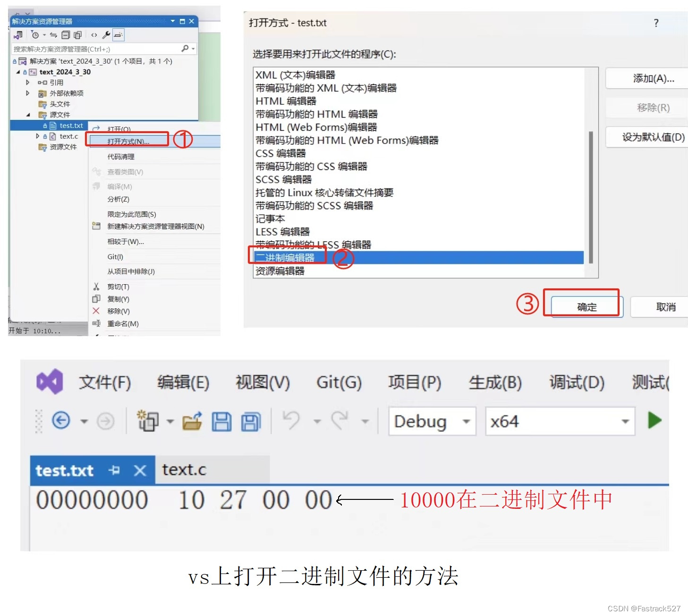The width and height of the screenshot is (688, 616).
Task: Click the new Solution Explorer view icon
Action: click(96, 226)
